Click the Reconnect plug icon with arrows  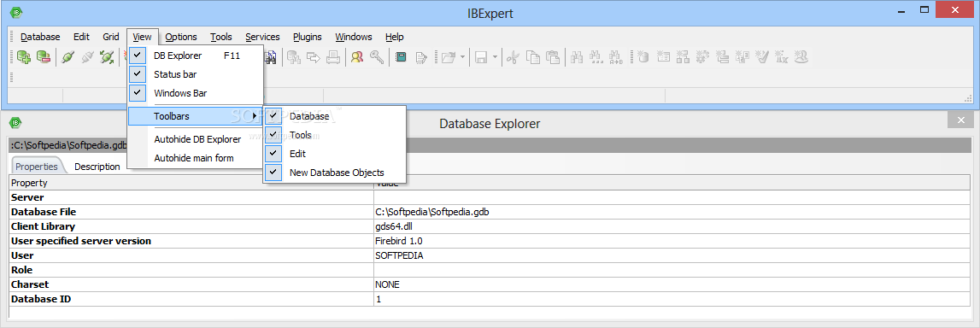(108, 57)
